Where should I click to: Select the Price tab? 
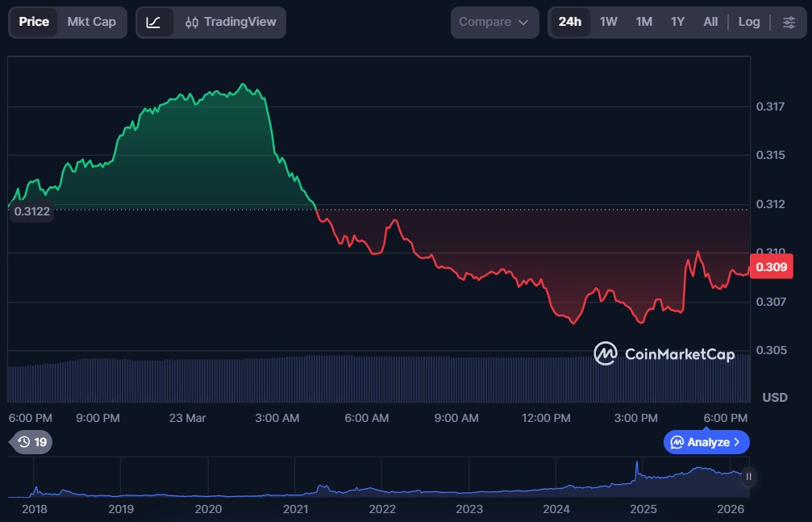34,22
